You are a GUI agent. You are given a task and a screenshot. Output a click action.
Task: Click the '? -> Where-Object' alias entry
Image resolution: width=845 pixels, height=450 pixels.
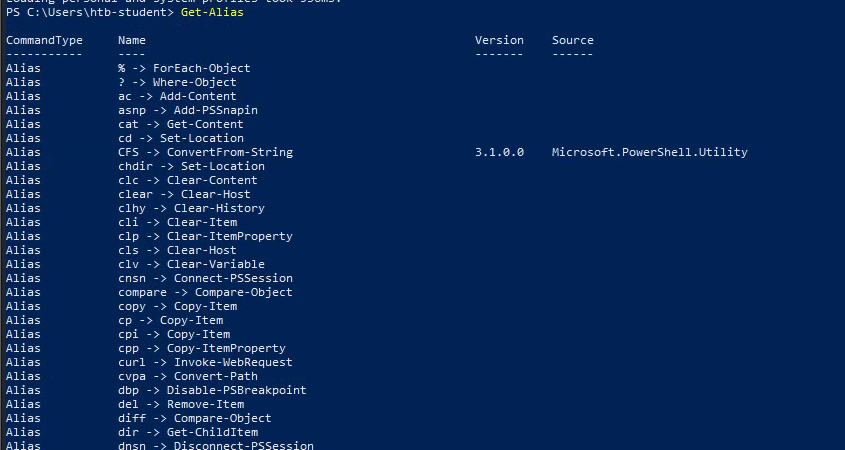[177, 82]
